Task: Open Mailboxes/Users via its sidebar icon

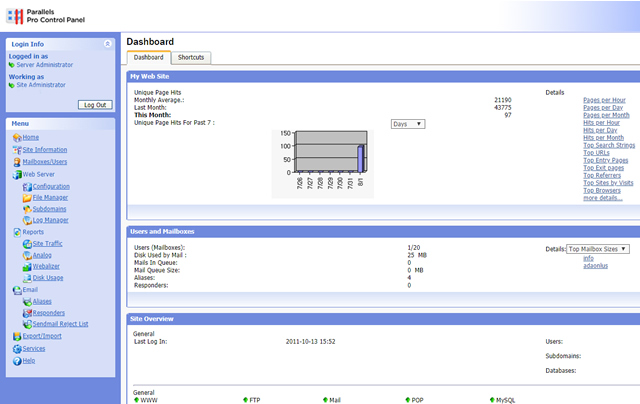Action: [x=16, y=161]
